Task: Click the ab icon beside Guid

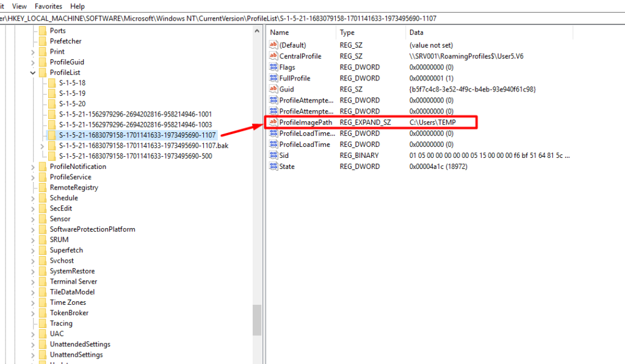Action: [x=273, y=89]
